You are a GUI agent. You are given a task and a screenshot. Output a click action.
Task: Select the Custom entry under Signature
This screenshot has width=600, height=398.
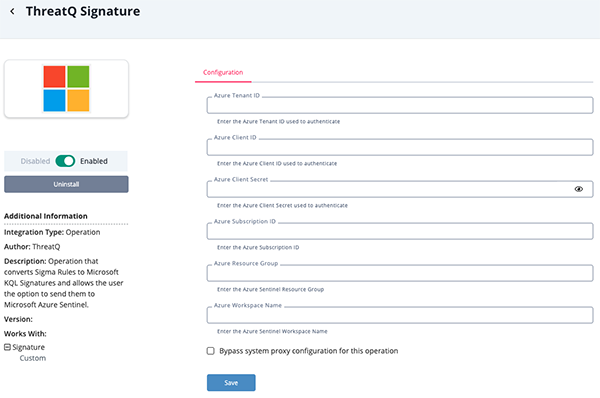[x=33, y=358]
